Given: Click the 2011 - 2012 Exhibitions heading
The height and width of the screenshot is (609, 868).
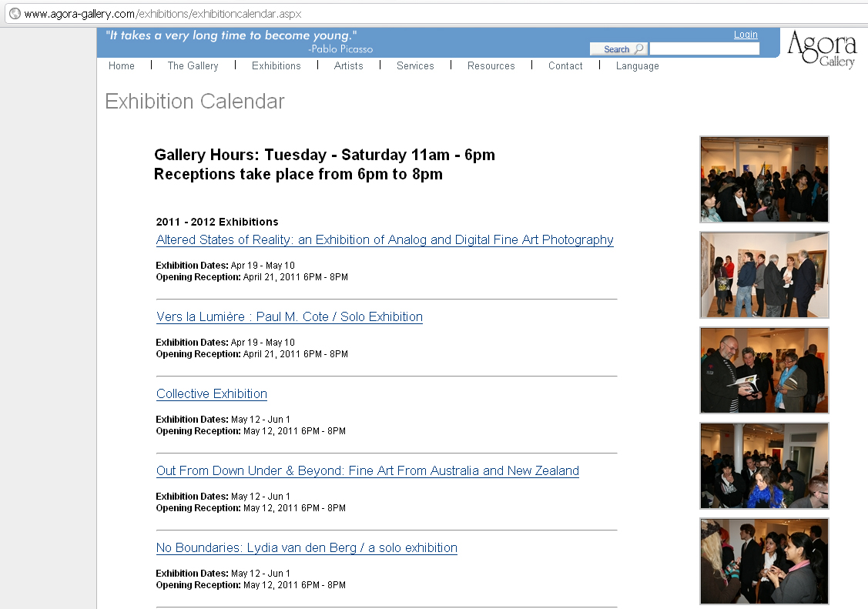Looking at the screenshot, I should coord(217,222).
